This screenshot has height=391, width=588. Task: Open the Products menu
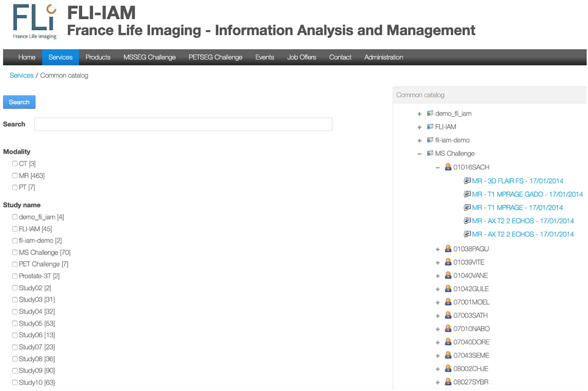pyautogui.click(x=98, y=57)
